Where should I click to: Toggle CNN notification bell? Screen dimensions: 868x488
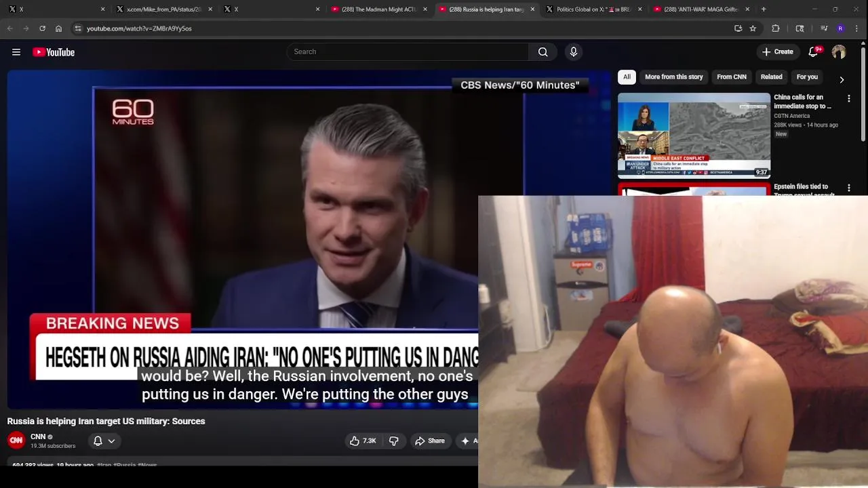click(x=98, y=441)
